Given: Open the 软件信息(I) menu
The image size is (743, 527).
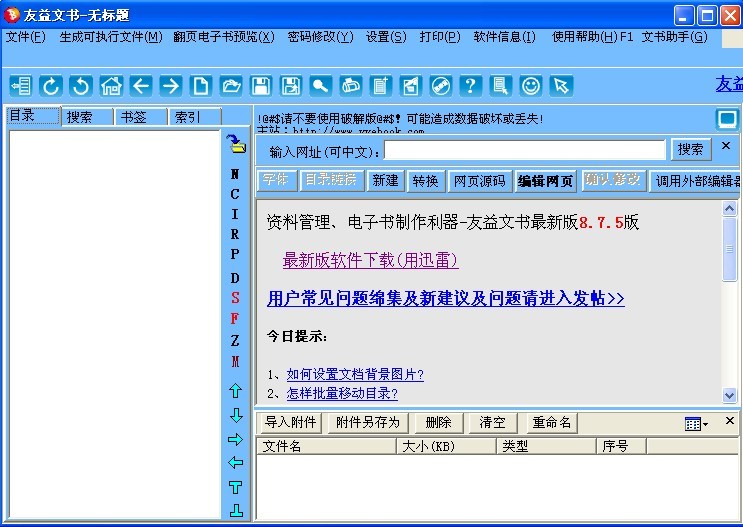Looking at the screenshot, I should point(504,37).
